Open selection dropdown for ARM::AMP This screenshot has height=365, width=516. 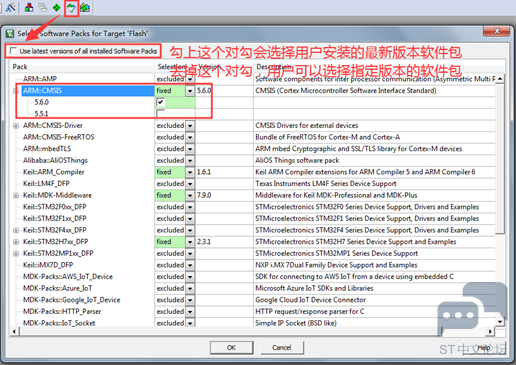[190, 79]
